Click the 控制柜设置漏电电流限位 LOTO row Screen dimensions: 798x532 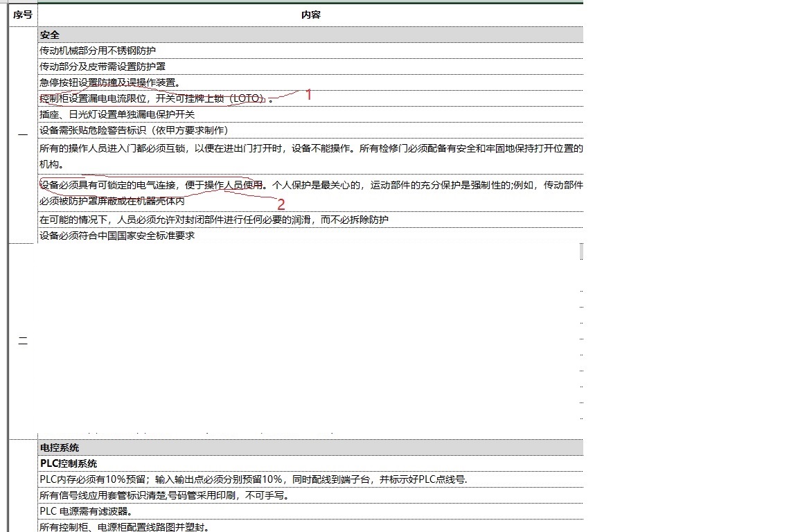tap(152, 98)
